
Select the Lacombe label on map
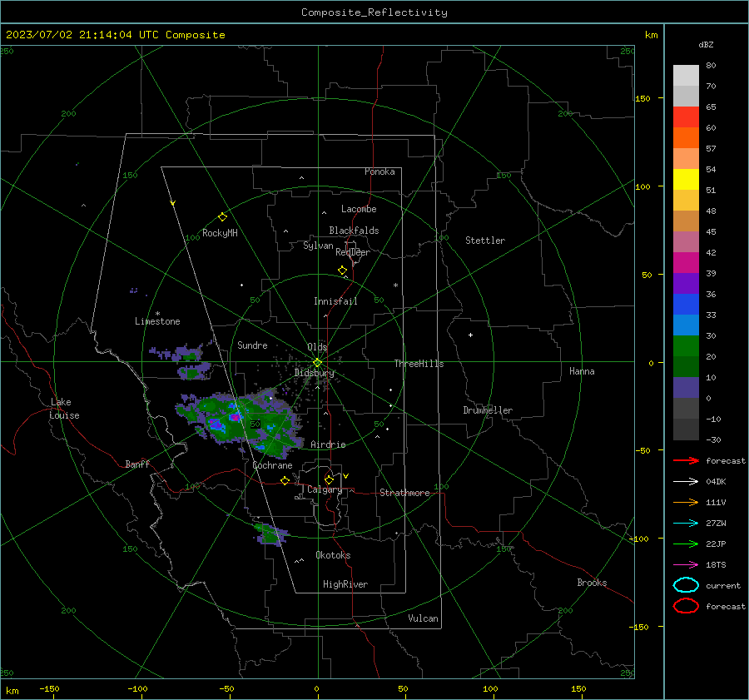(x=359, y=209)
